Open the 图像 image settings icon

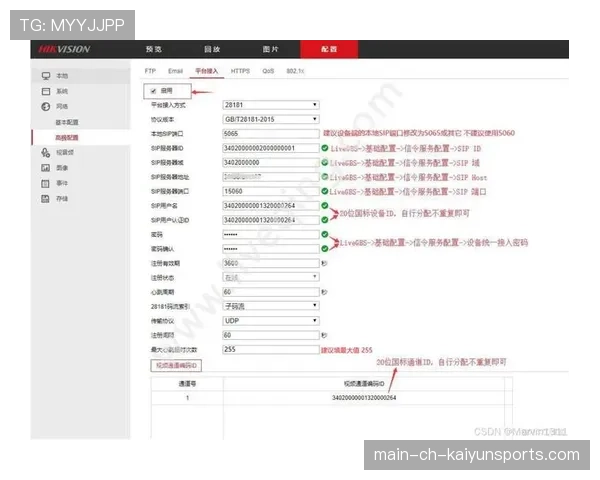click(x=46, y=168)
